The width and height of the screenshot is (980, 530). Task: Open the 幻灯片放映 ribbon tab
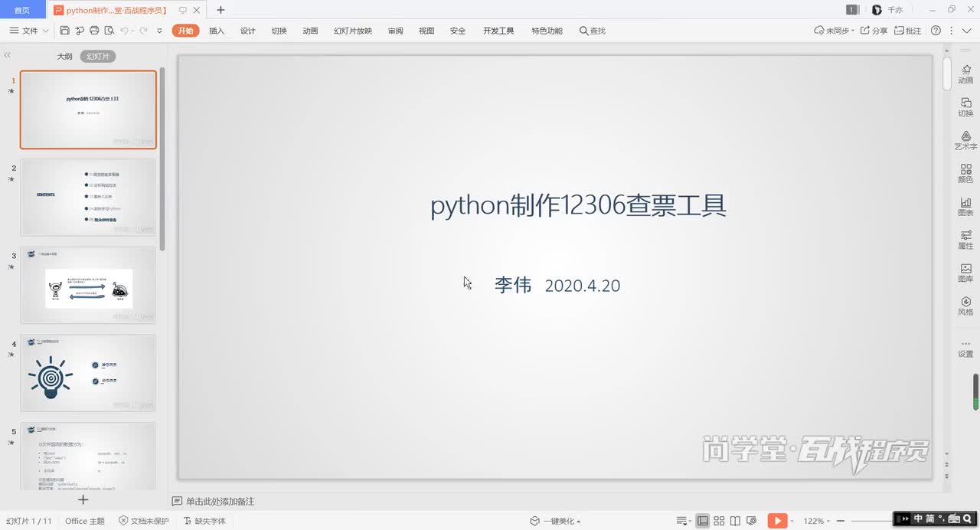353,31
